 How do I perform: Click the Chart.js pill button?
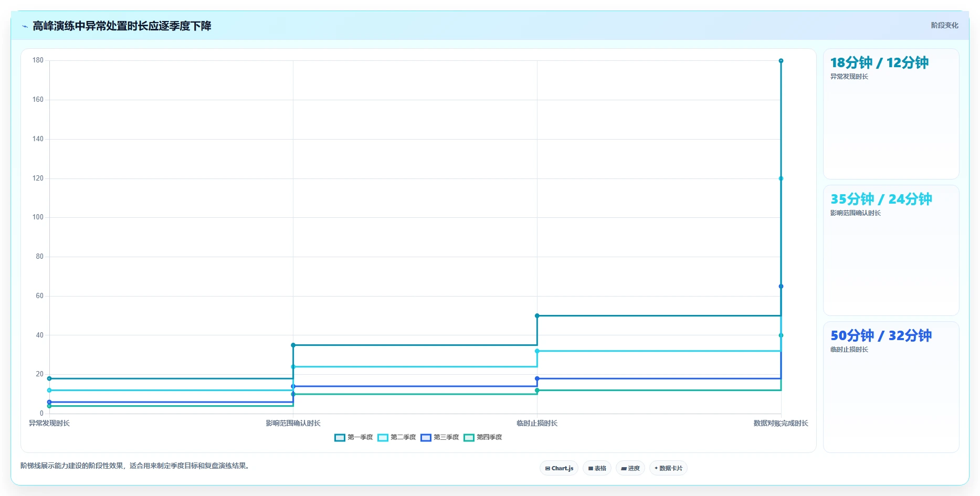(559, 468)
